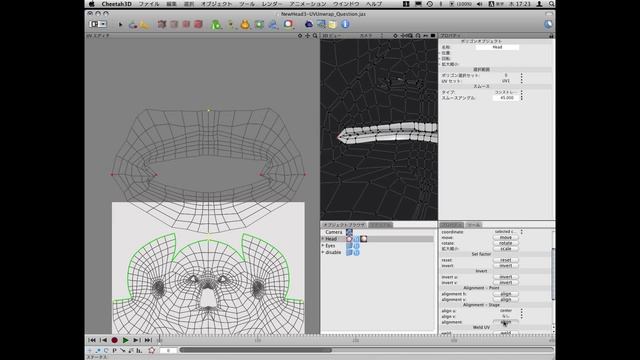Click the UV editor magnifier zoom icon
The width and height of the screenshot is (640, 360).
click(x=315, y=36)
